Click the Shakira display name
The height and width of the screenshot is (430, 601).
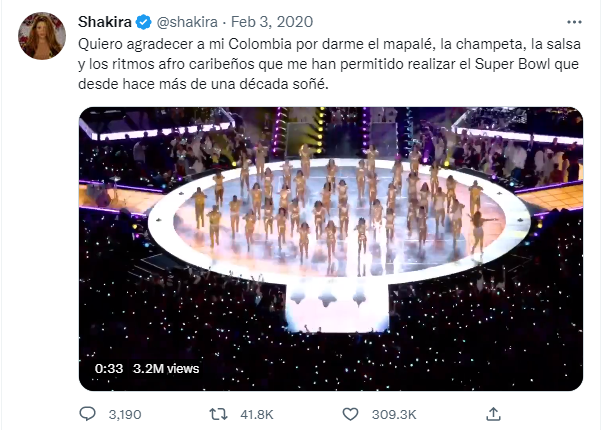[x=105, y=22]
